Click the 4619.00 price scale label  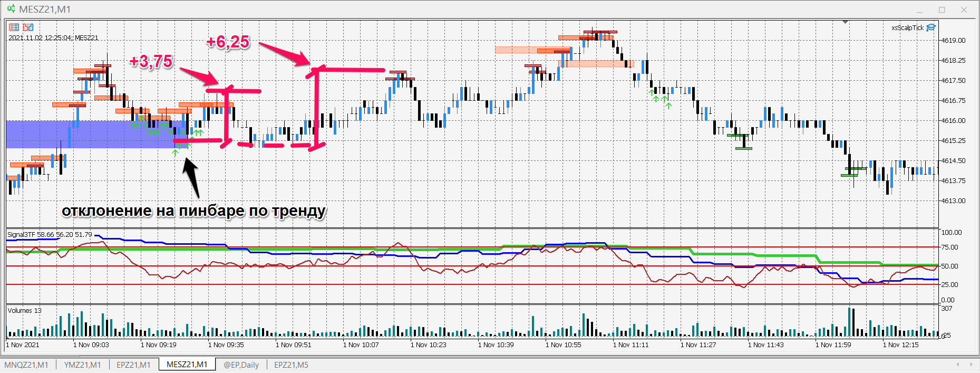click(953, 40)
